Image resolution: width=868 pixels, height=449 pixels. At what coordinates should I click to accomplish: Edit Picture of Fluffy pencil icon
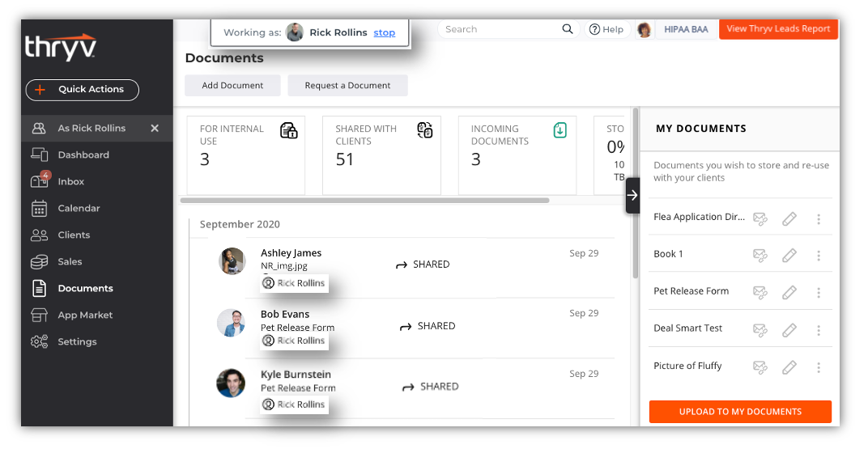[789, 367]
